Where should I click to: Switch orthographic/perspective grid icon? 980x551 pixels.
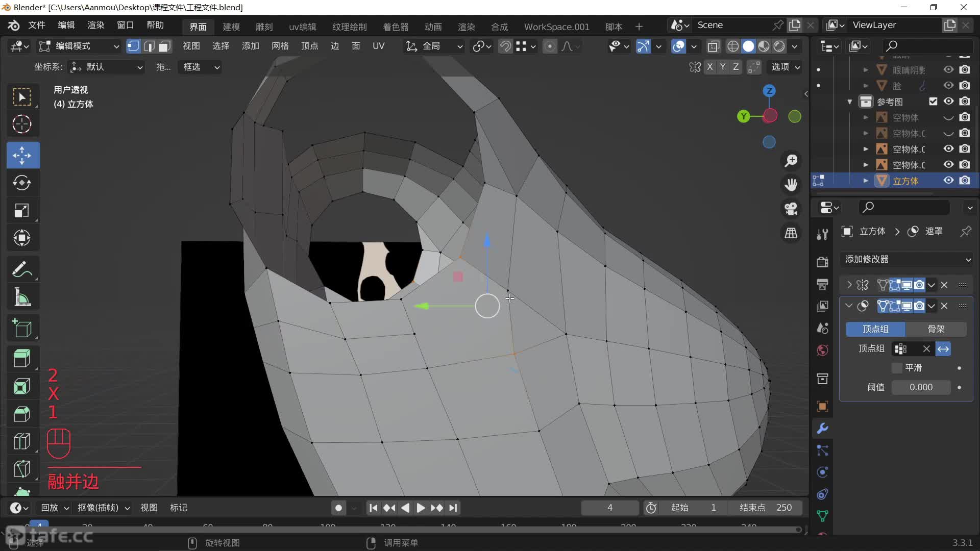click(x=791, y=233)
